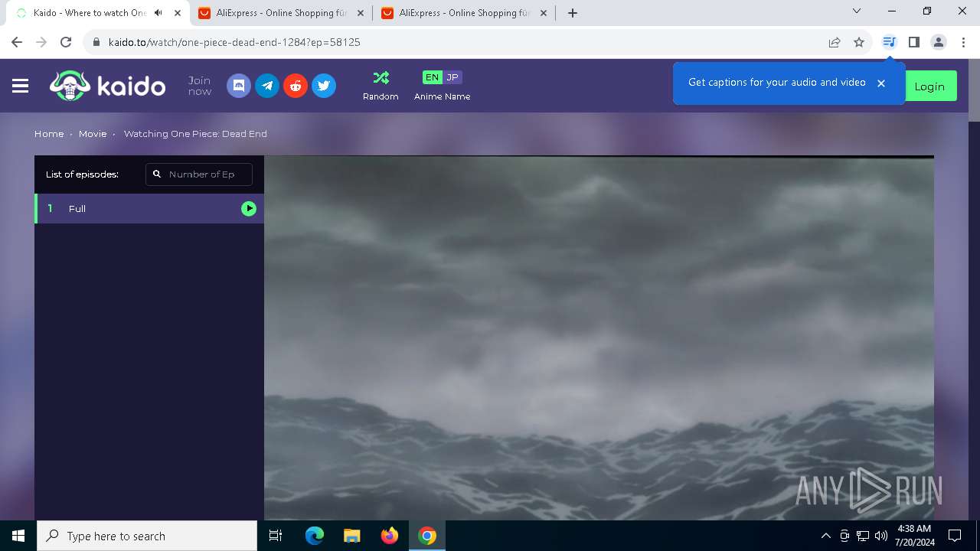Share this page icon
980x551 pixels.
pos(835,42)
